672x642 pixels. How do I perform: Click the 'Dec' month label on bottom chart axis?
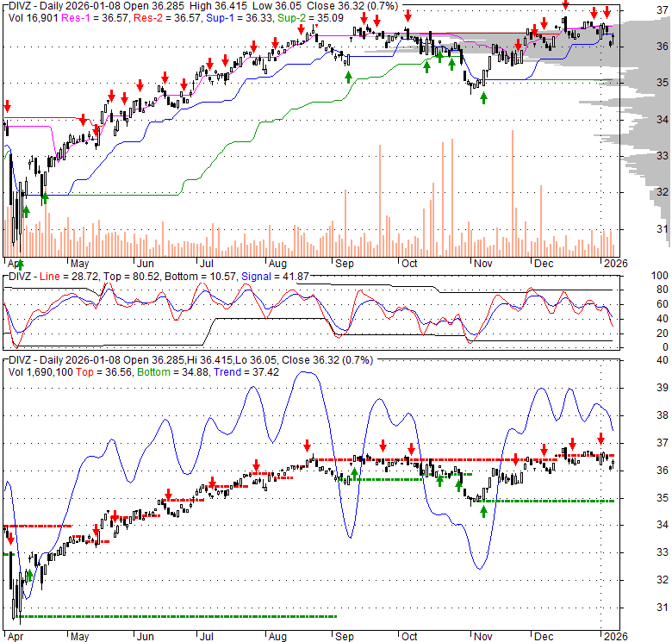click(544, 637)
